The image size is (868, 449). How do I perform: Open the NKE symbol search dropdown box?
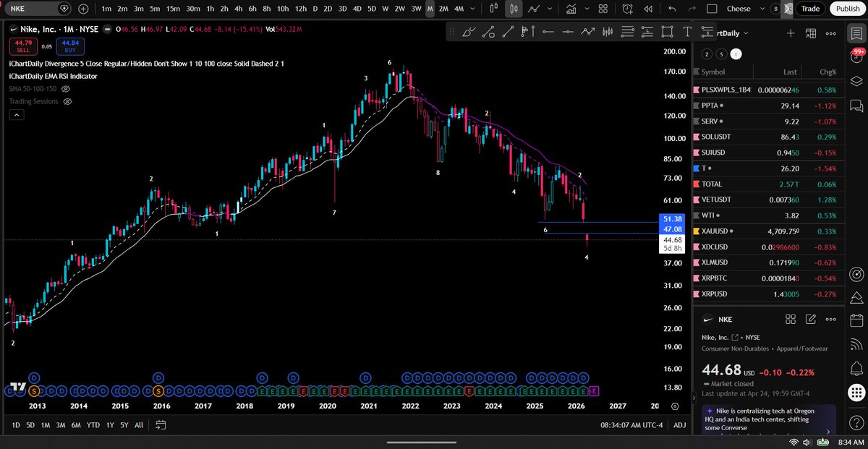[x=37, y=9]
